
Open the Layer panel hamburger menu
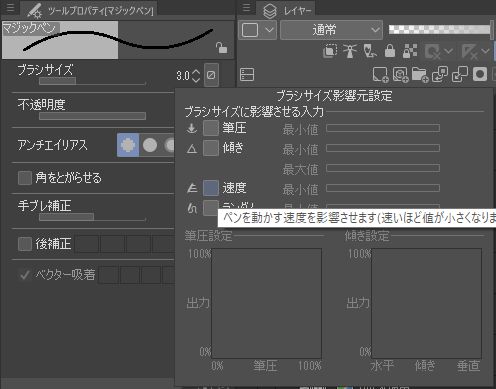tap(246, 7)
